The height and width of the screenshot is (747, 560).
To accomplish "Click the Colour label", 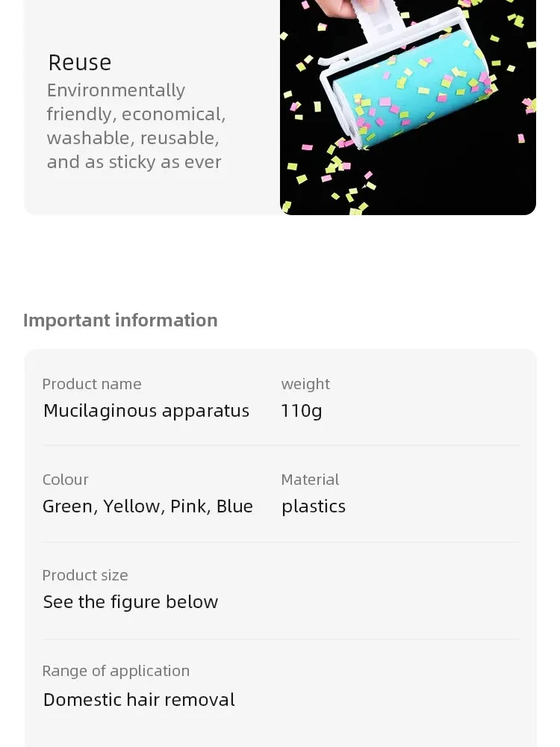I will coord(65,480).
